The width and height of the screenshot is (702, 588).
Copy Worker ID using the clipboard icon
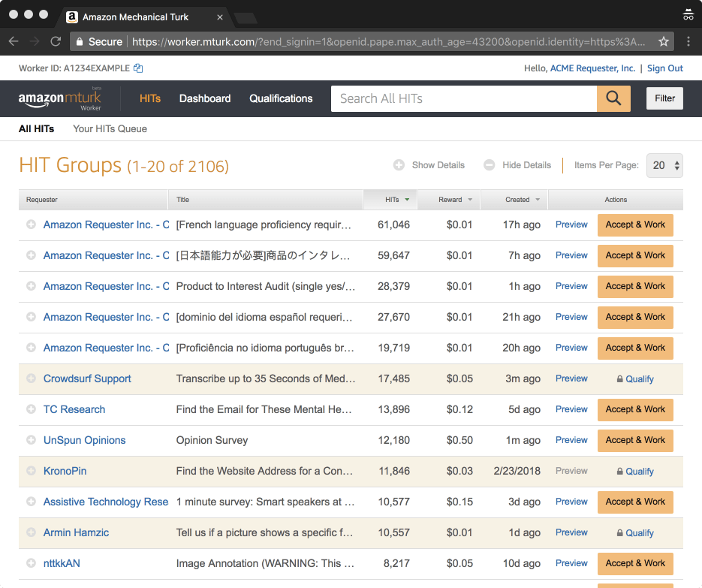pyautogui.click(x=138, y=68)
